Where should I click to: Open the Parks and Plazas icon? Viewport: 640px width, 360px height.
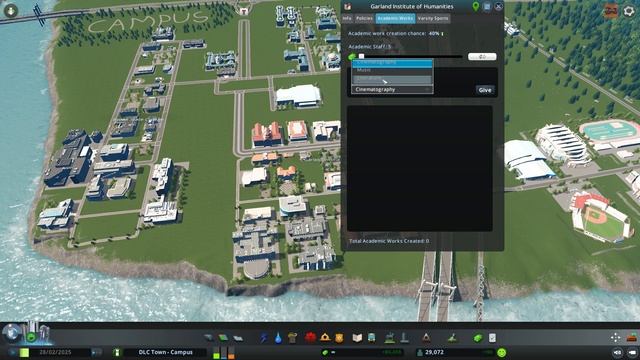click(x=390, y=338)
